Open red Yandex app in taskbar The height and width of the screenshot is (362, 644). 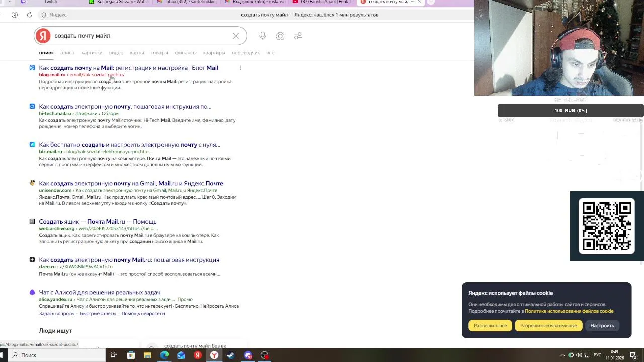point(198,355)
